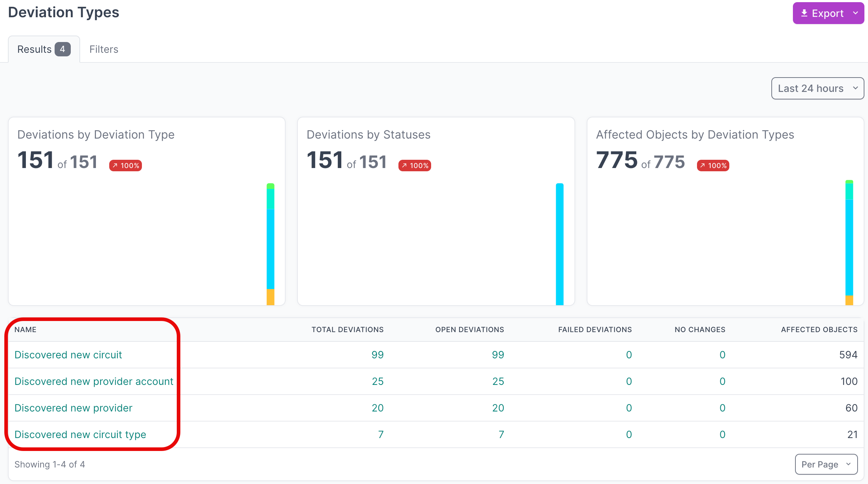Switch to the Results tab
This screenshot has width=868, height=484.
pos(34,49)
